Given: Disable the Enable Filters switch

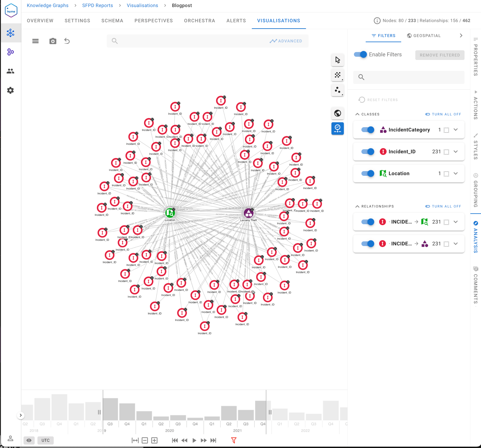Looking at the screenshot, I should click(360, 55).
